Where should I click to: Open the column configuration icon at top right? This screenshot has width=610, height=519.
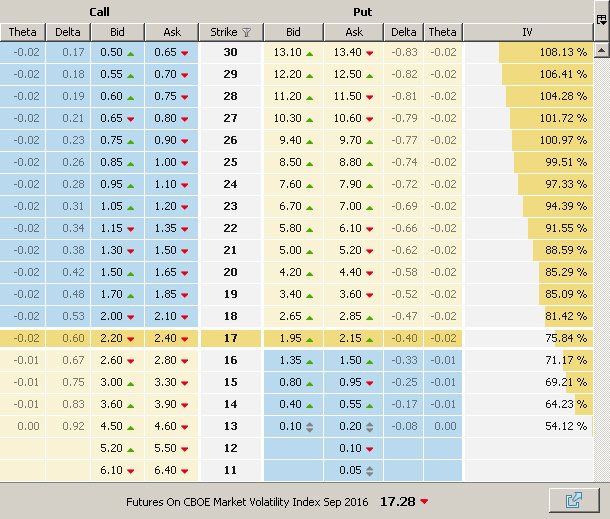tap(601, 19)
